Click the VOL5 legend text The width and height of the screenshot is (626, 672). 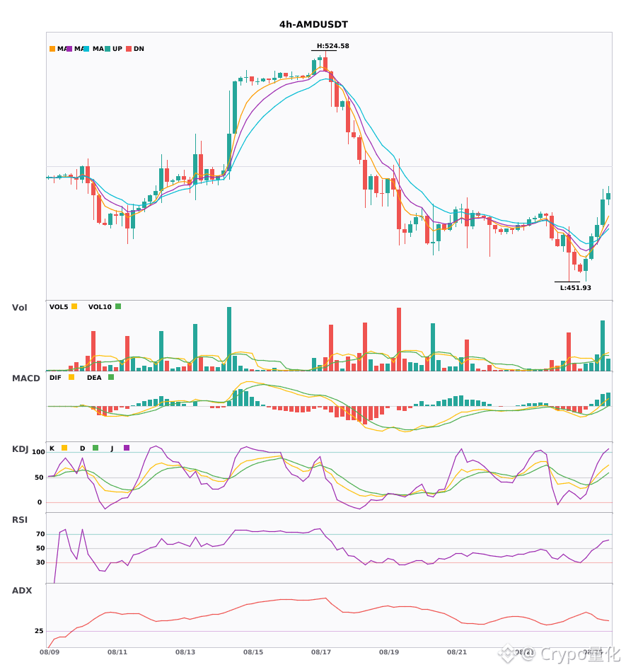[59, 307]
